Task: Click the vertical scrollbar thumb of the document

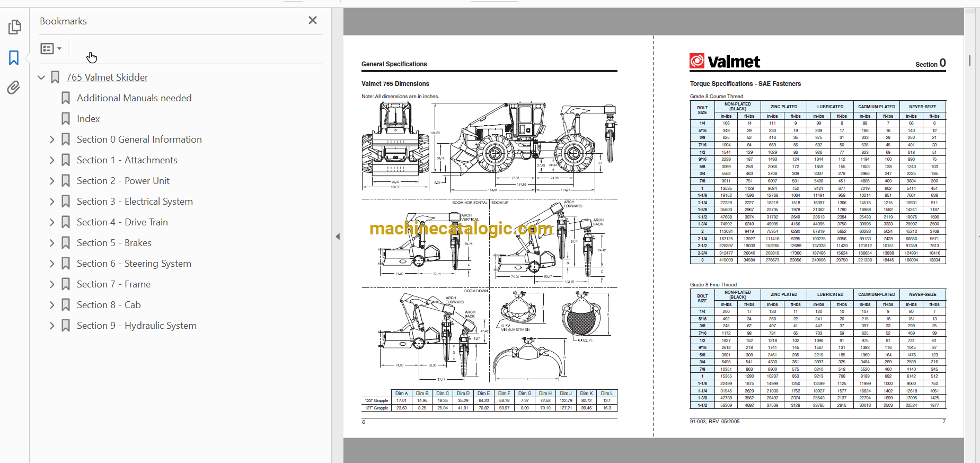Action: pos(969,60)
